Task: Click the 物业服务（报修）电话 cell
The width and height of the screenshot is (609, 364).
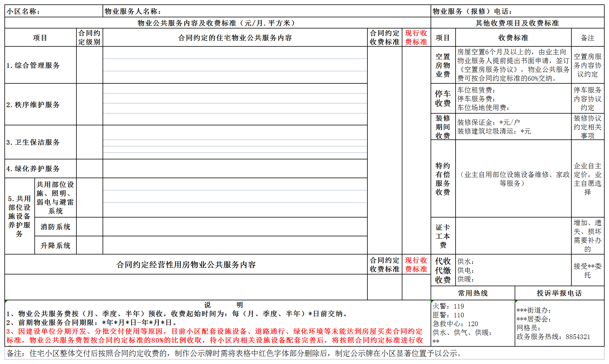Action: 517,11
